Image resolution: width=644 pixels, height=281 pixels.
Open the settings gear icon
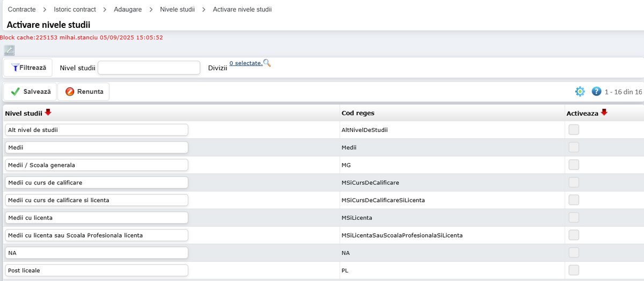point(580,92)
